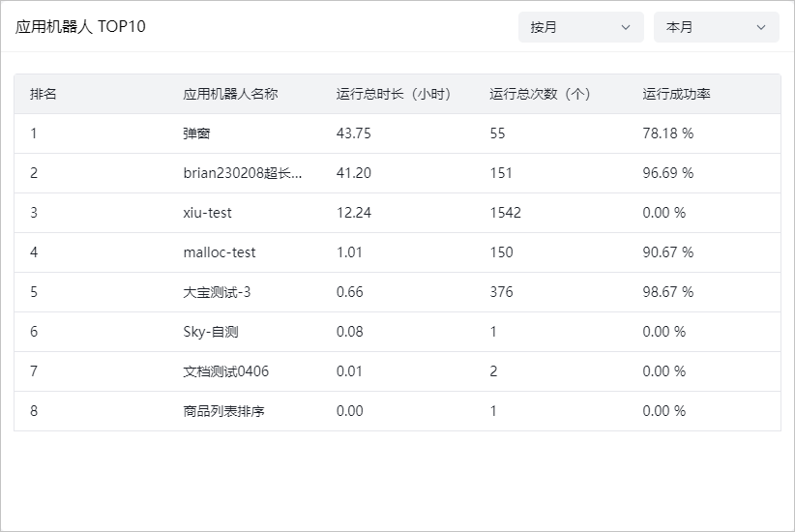Click the 运行总时长(小时) column header
Image resolution: width=795 pixels, height=532 pixels.
click(x=394, y=94)
